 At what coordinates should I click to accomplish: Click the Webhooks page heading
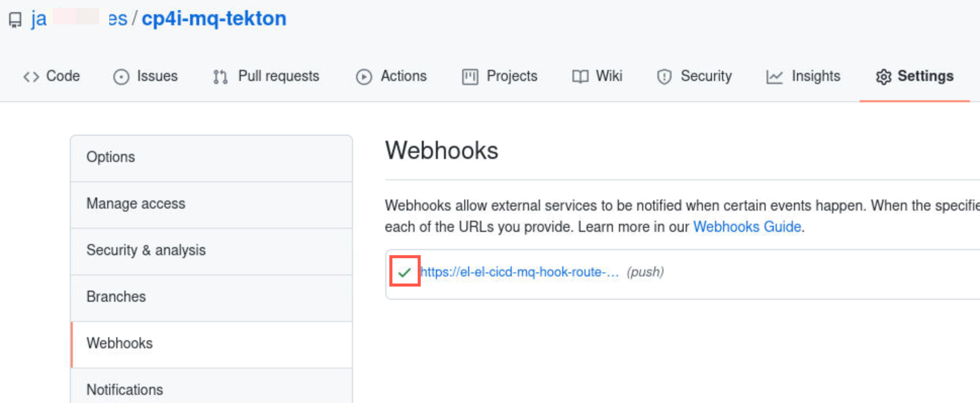click(441, 150)
